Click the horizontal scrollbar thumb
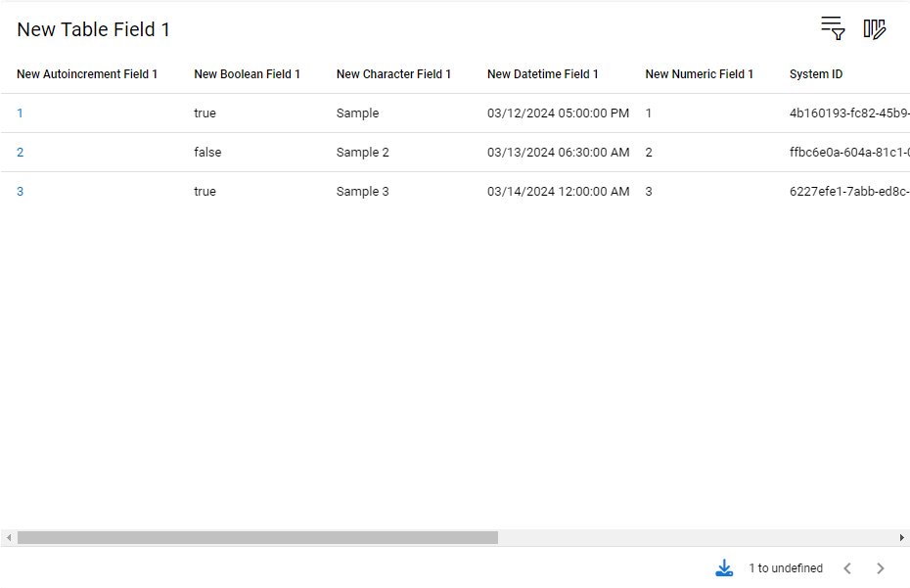 [x=257, y=537]
